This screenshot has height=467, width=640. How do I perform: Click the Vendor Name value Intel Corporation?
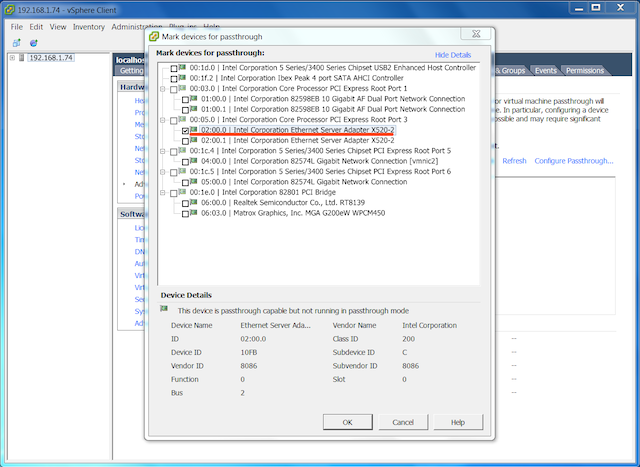point(429,325)
